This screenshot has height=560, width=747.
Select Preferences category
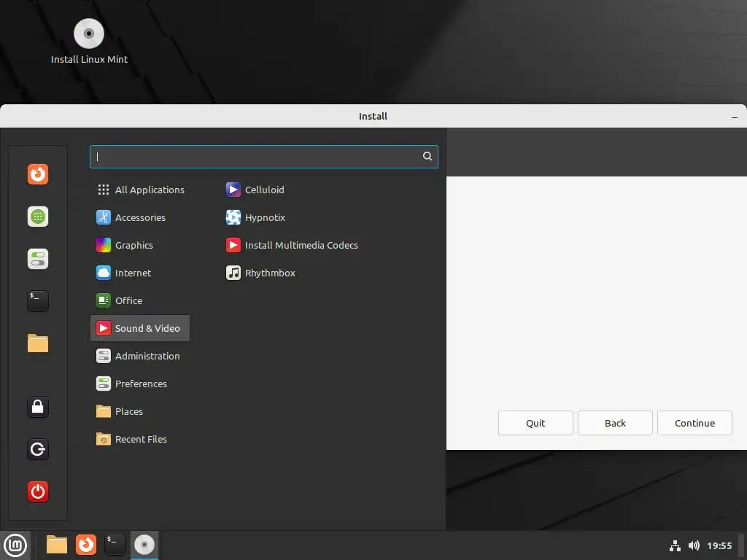[140, 384]
